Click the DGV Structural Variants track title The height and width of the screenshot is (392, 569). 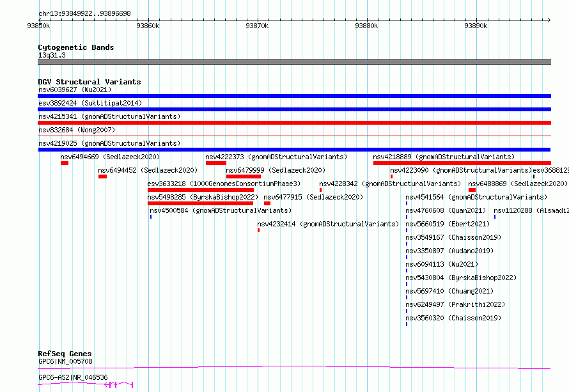coord(90,82)
